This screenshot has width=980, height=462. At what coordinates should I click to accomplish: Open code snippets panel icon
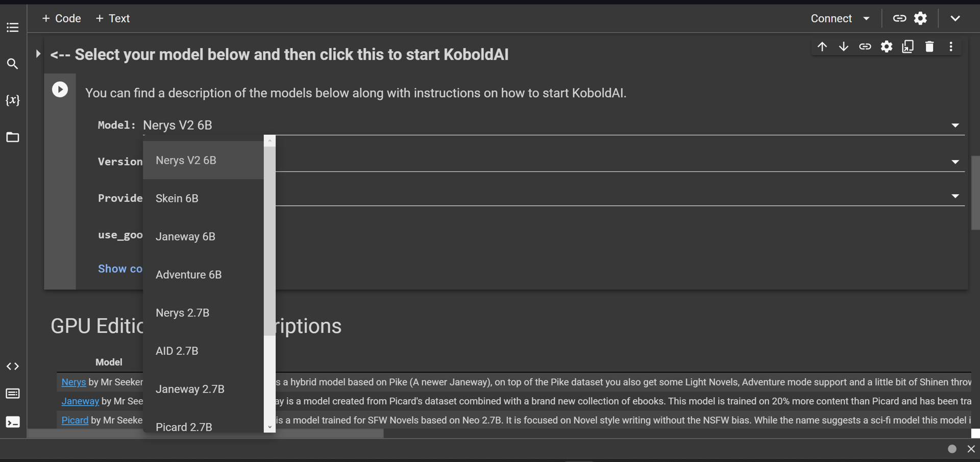(13, 366)
